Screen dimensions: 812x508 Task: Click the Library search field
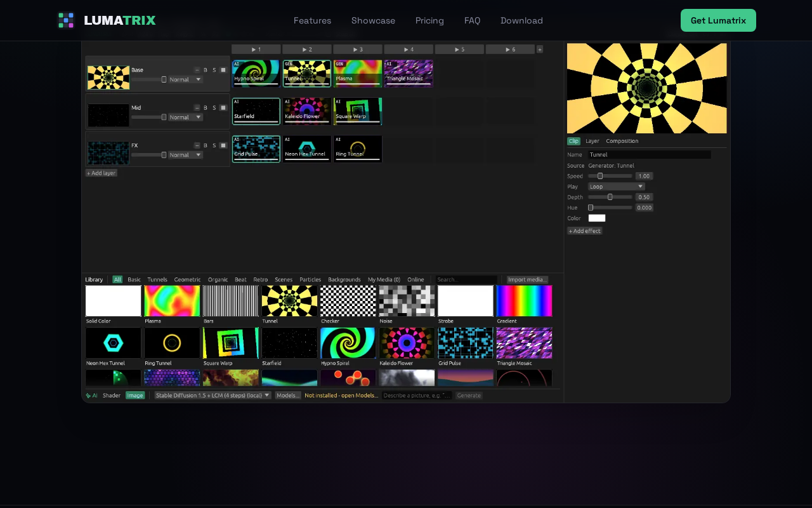466,279
